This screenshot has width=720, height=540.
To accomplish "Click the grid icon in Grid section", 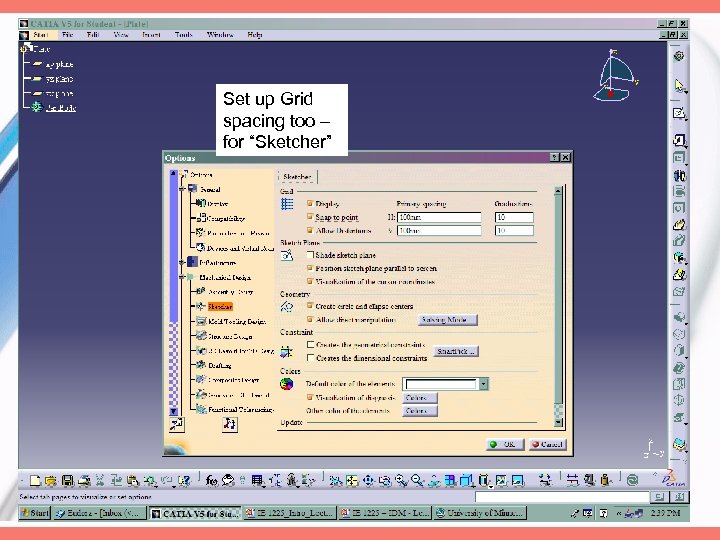I will pos(287,204).
